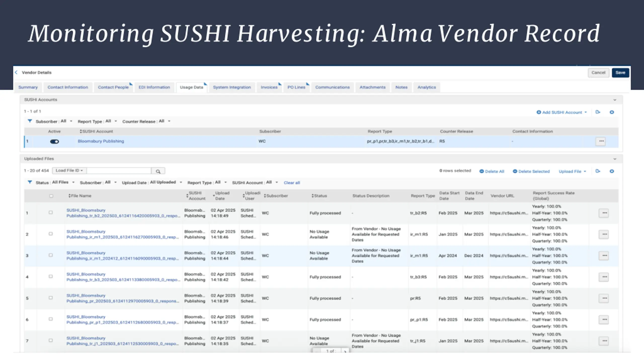Click export icon in SUSHI Accounts section
Viewport: 644px width, 362px height.
[x=598, y=112]
